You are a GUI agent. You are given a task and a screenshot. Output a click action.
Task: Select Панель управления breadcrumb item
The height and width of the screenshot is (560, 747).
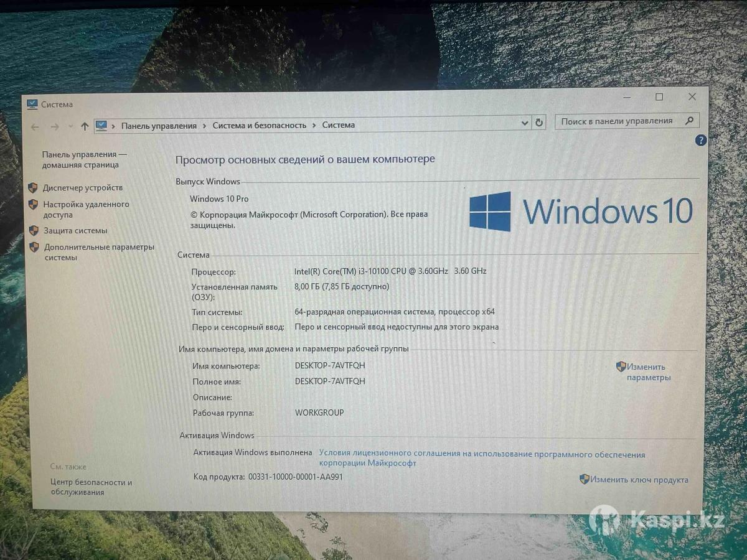(159, 126)
